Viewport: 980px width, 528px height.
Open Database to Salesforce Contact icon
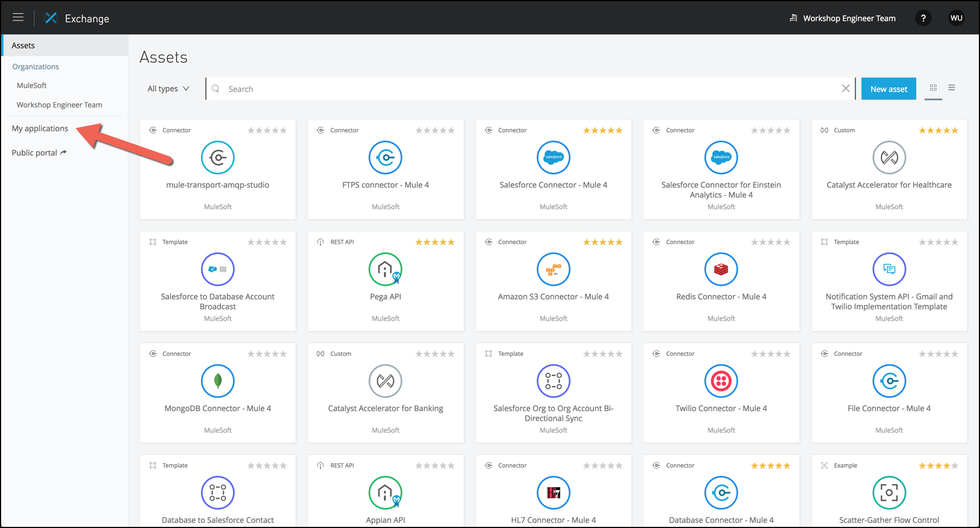pyautogui.click(x=217, y=493)
